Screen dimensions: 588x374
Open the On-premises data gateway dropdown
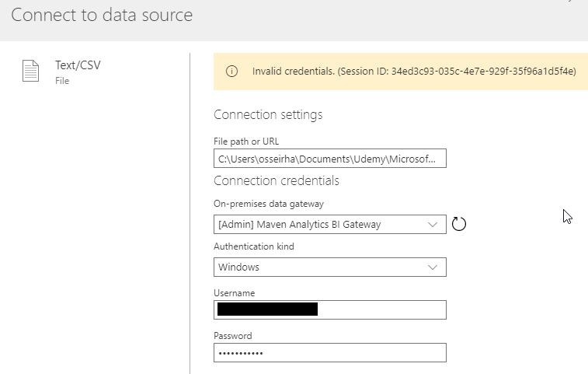330,224
